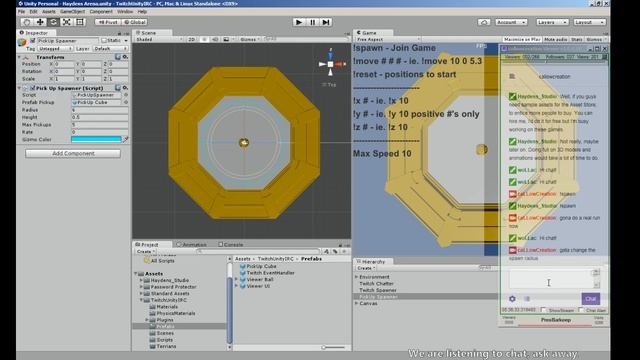Click the Pause playback button

(x=313, y=22)
